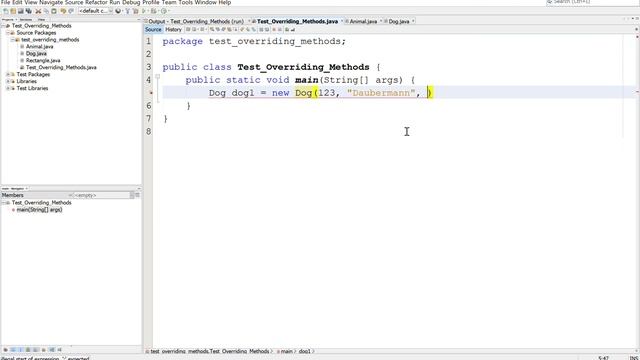Select main(String[] args) in Navigator

click(x=39, y=210)
